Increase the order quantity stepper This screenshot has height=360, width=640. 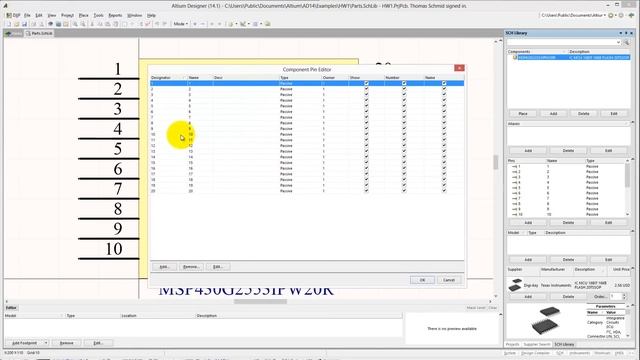(624, 295)
